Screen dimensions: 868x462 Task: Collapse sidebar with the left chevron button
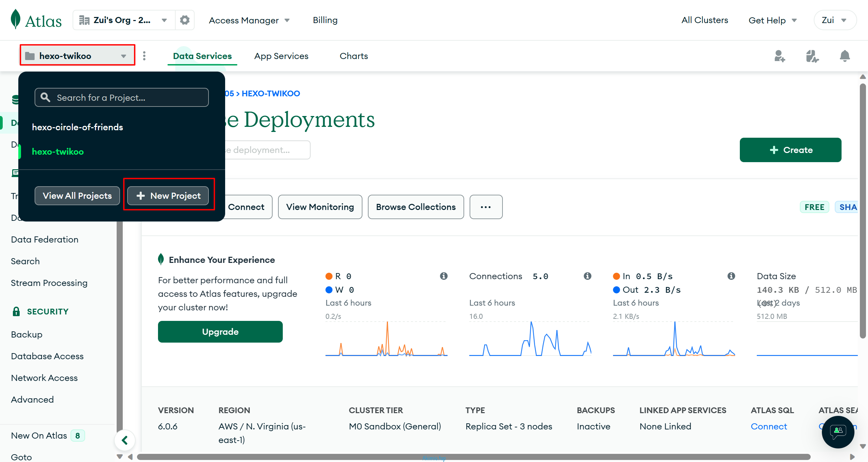click(x=124, y=440)
